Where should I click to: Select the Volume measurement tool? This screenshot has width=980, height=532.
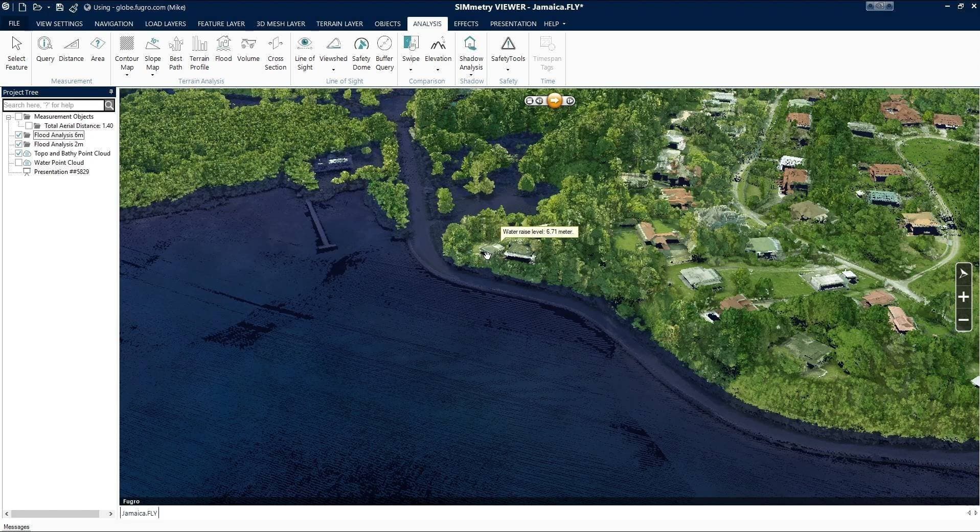tap(248, 51)
